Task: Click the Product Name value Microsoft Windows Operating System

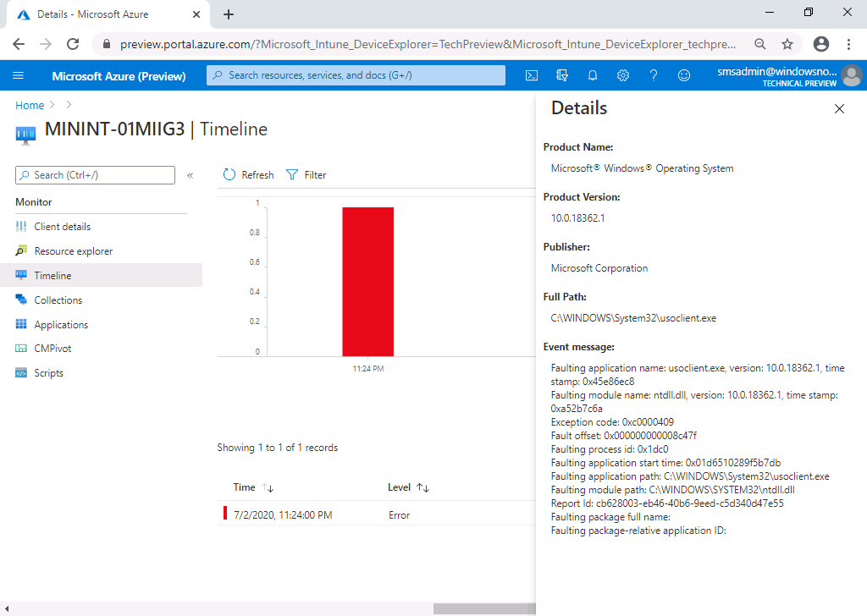Action: (642, 168)
